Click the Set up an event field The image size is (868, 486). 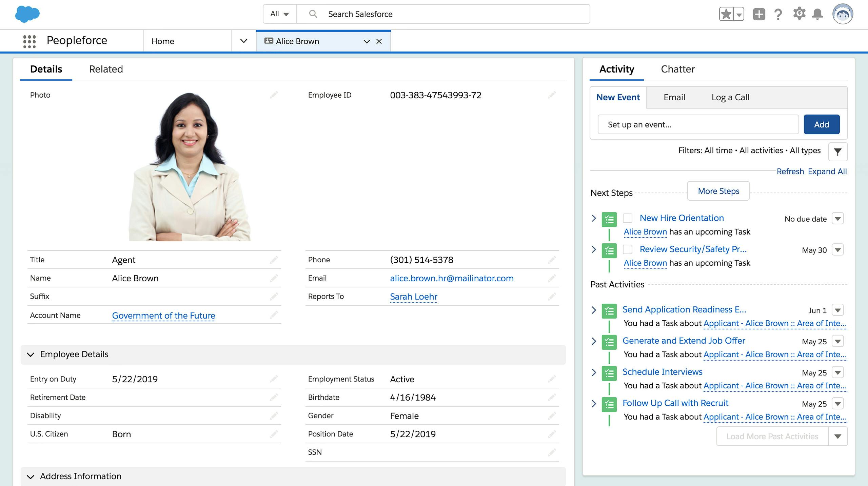pos(698,124)
